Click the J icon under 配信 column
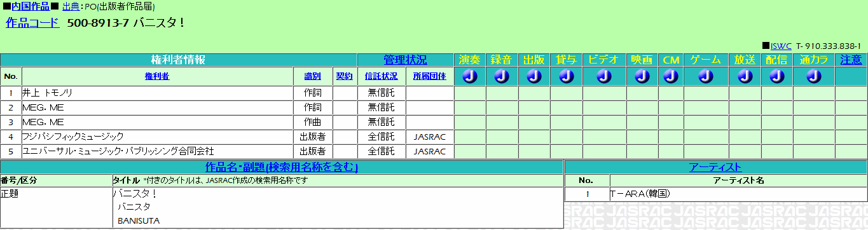The image size is (868, 230). pyautogui.click(x=776, y=76)
